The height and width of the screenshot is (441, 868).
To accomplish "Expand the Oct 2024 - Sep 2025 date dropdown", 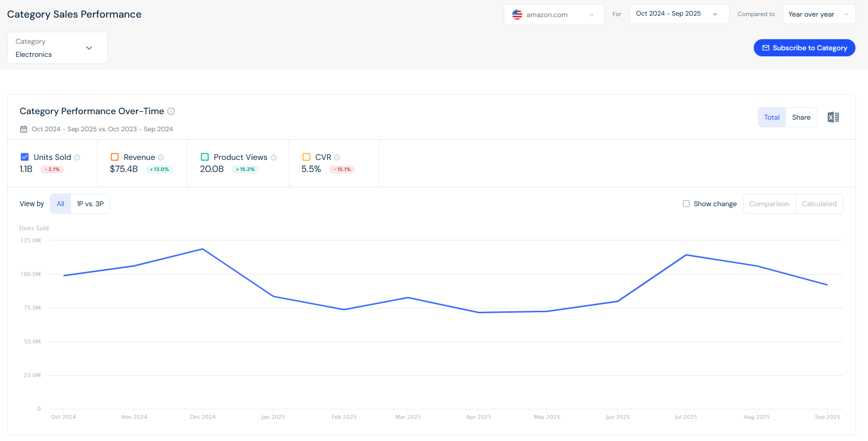I will pos(679,14).
